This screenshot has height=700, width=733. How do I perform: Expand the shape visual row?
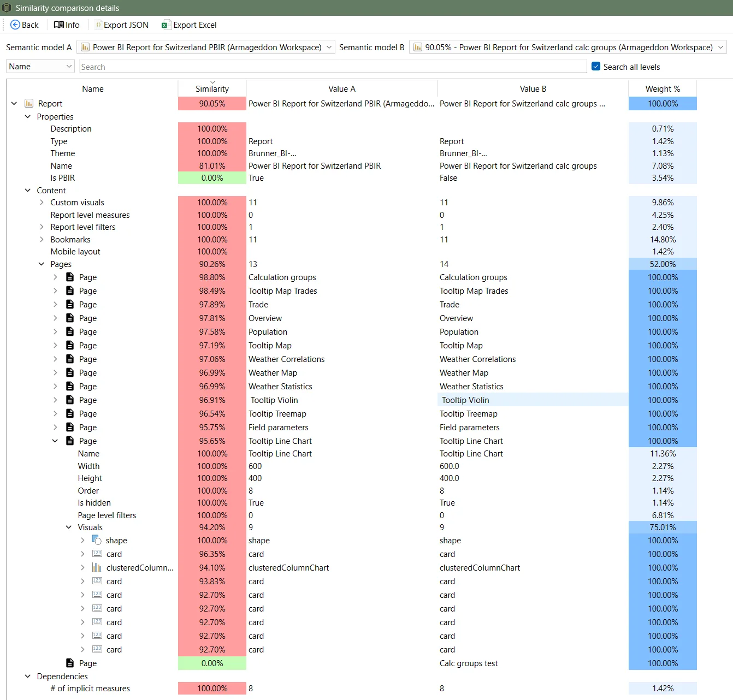pyautogui.click(x=82, y=540)
